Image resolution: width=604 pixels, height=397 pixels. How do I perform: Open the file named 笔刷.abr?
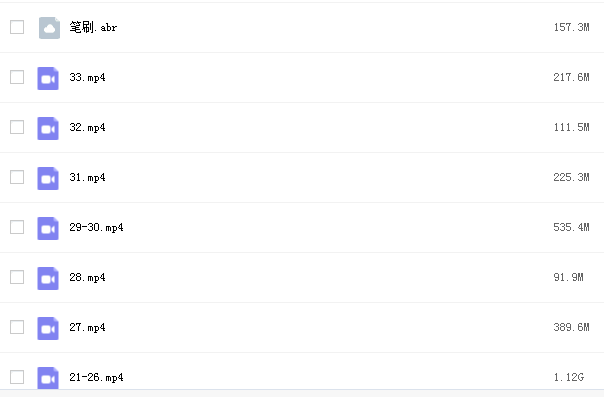click(93, 27)
